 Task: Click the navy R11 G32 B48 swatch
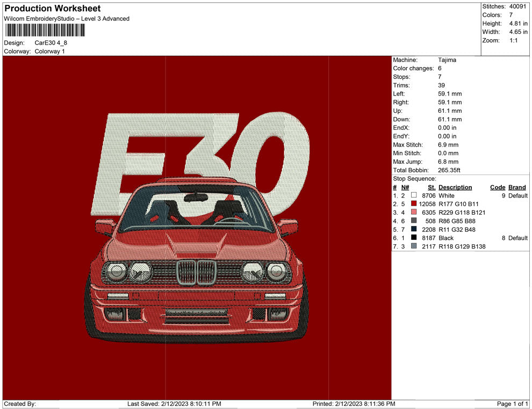coord(414,230)
